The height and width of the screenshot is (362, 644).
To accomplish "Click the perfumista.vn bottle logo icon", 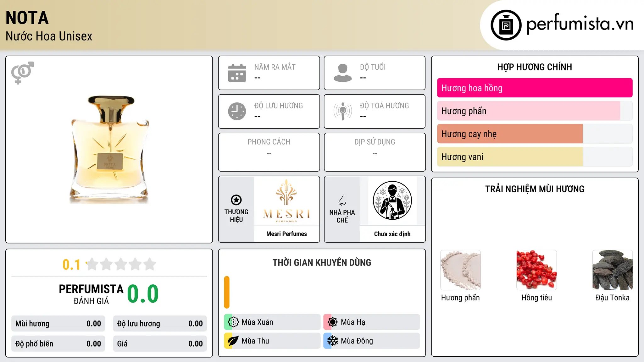I will point(506,25).
